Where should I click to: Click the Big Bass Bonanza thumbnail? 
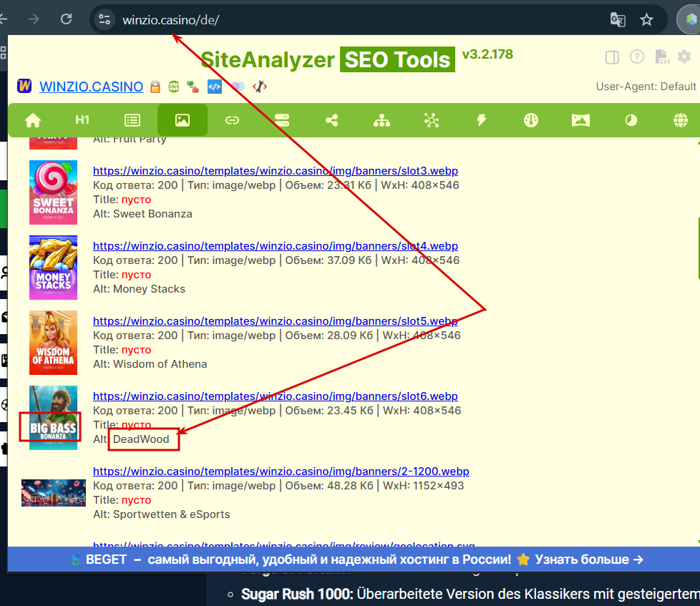pos(53,418)
